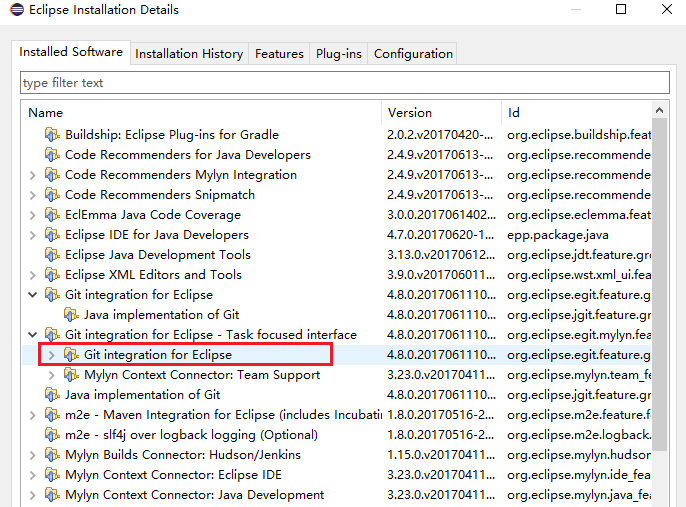Click the Eclipse logo in title bar
The width and height of the screenshot is (686, 507).
tap(17, 10)
